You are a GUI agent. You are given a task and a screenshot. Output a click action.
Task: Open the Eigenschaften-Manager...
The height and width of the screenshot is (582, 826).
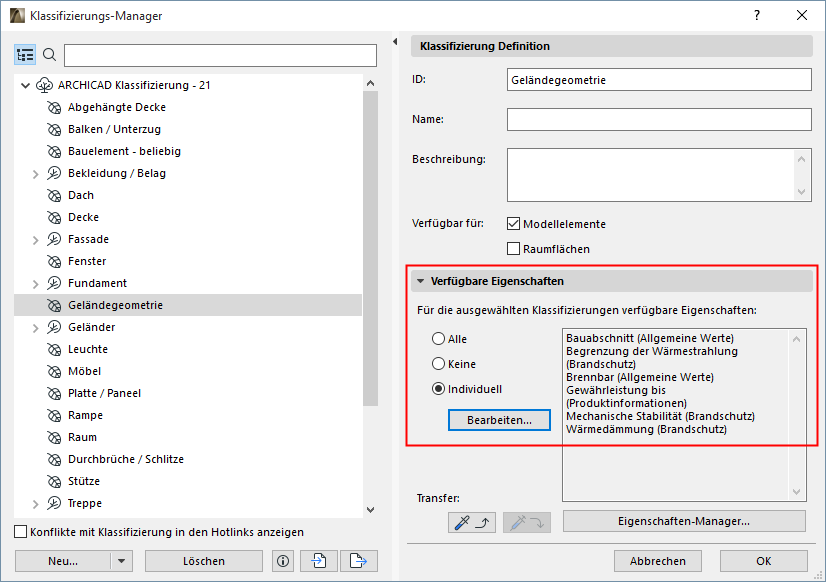tap(684, 521)
